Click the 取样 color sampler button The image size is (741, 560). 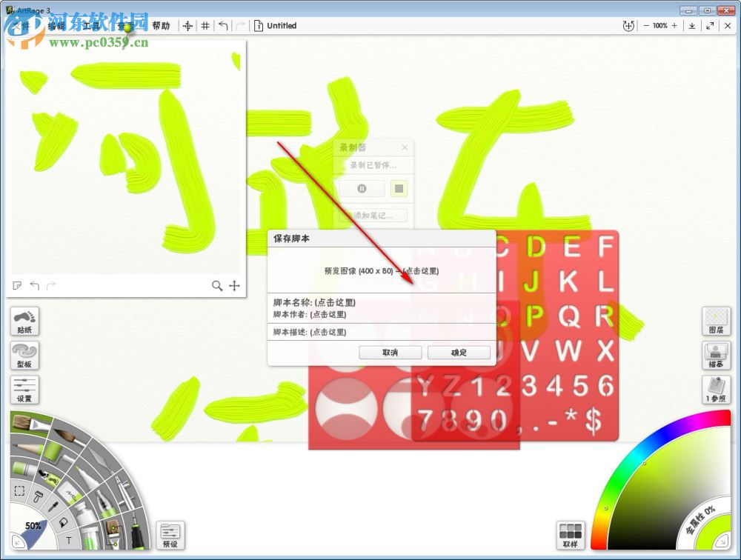coord(571,535)
